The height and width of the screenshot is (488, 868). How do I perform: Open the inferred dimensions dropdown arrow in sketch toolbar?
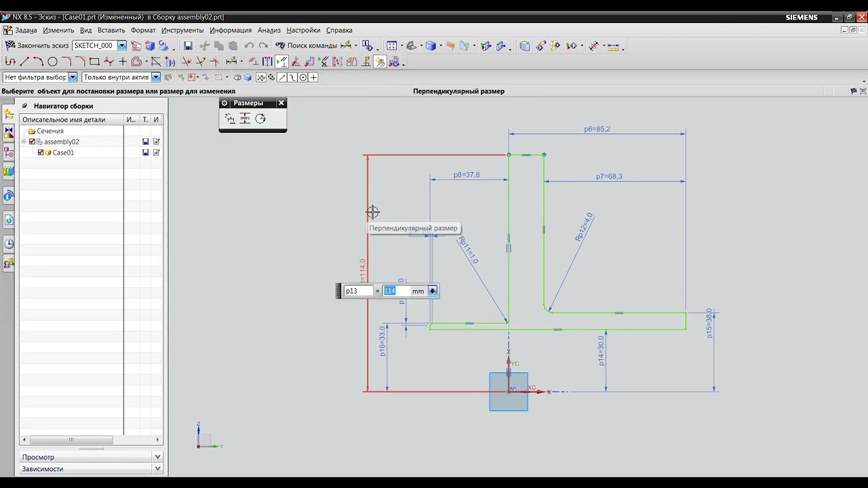241,62
